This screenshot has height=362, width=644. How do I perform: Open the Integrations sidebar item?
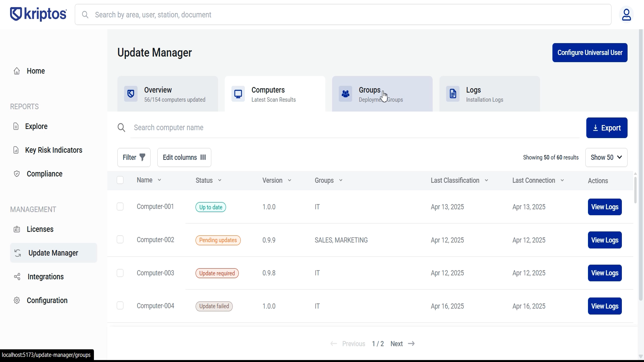tap(46, 277)
